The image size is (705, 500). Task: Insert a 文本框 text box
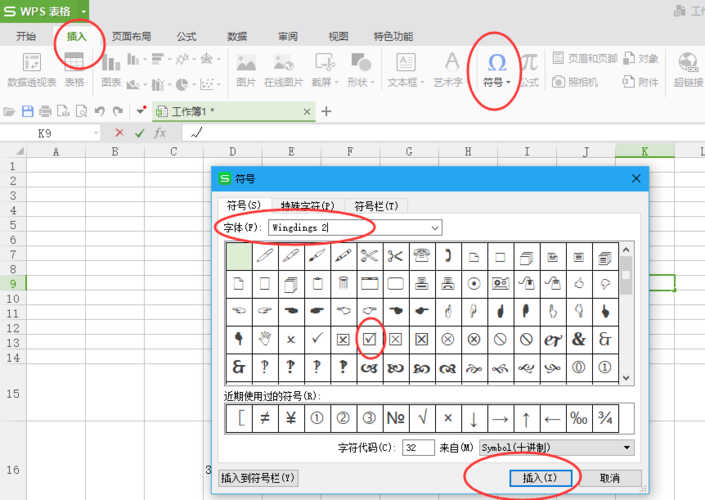pos(406,69)
